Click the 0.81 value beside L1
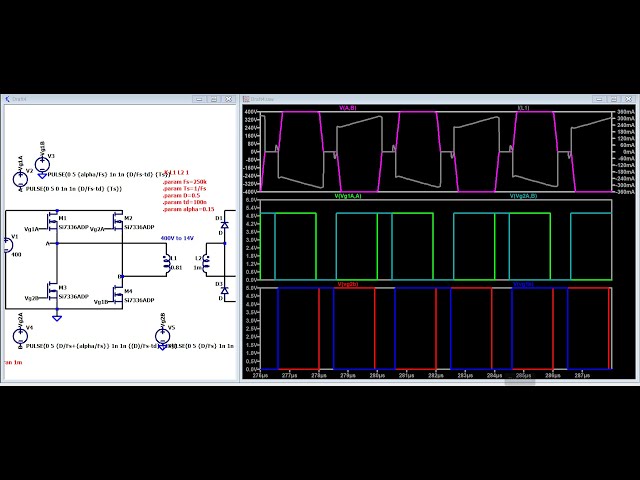The height and width of the screenshot is (480, 640). (176, 268)
